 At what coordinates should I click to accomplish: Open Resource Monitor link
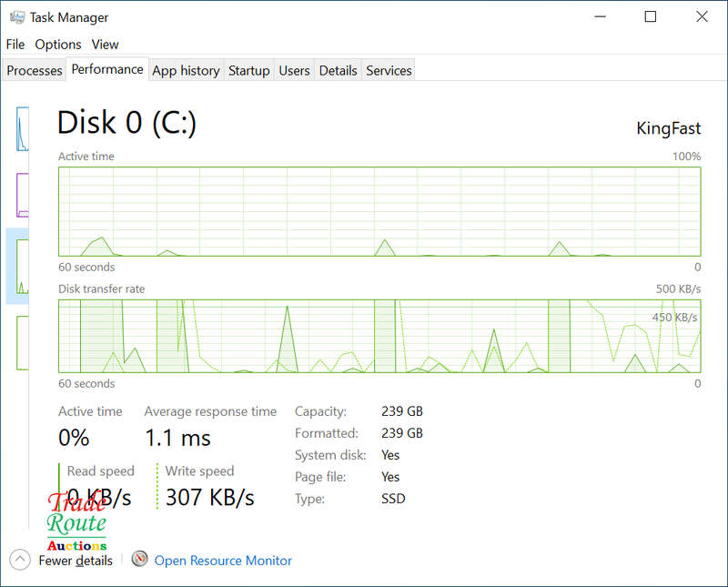[223, 561]
